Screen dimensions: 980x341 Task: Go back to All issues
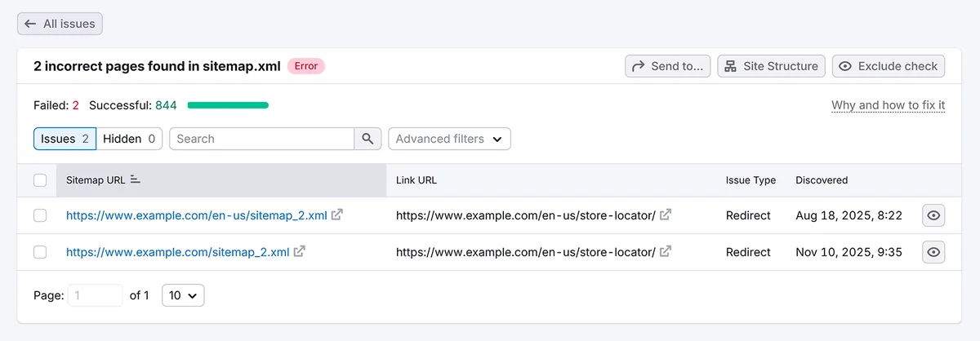(60, 24)
